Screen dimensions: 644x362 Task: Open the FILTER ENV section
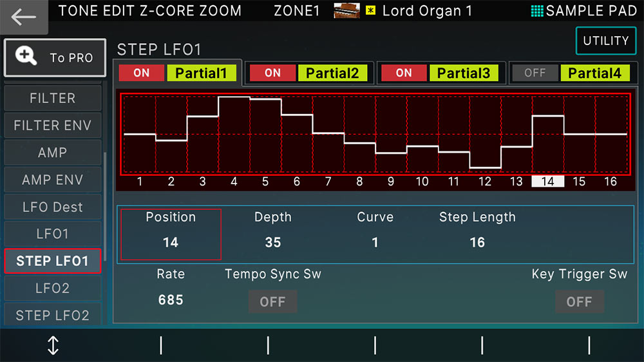(x=53, y=126)
